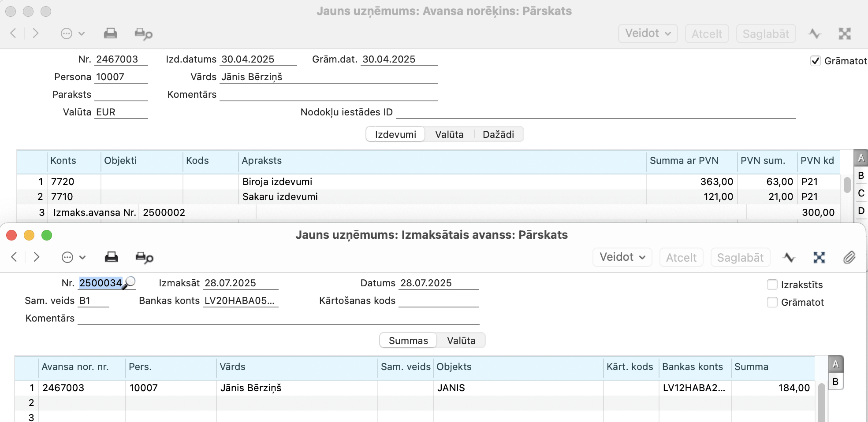This screenshot has width=868, height=422.
Task: Select row flip C in expenses table
Action: (x=861, y=193)
